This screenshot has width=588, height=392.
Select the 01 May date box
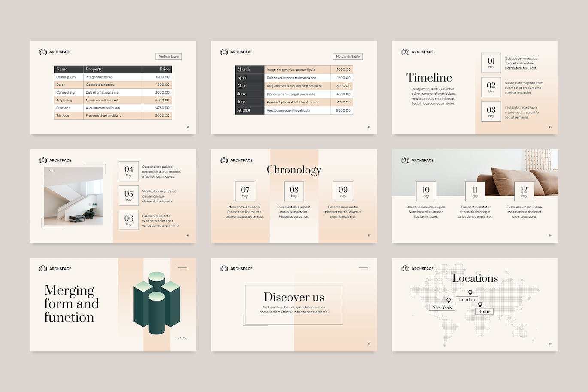pyautogui.click(x=491, y=63)
